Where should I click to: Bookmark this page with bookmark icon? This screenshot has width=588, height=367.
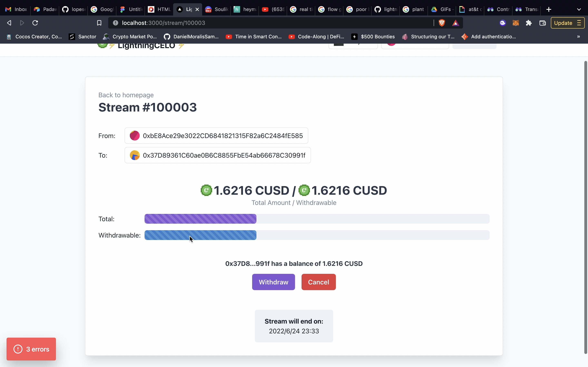[x=99, y=23]
